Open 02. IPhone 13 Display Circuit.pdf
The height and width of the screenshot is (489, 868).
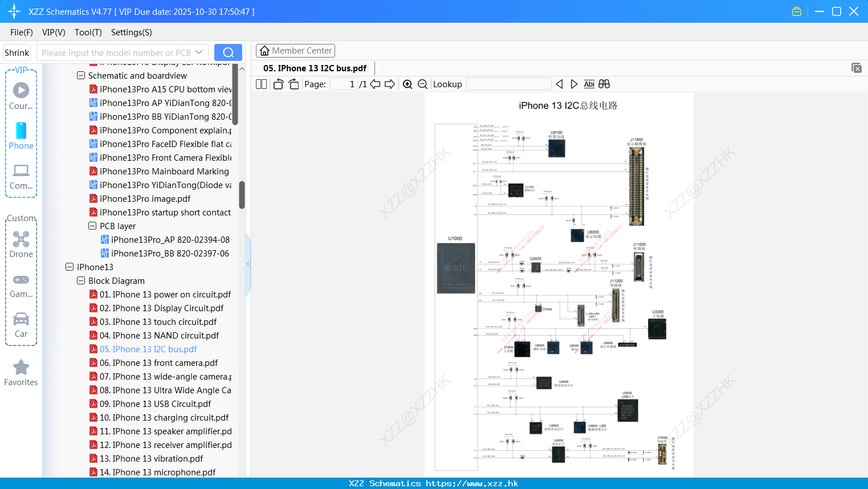(x=157, y=308)
